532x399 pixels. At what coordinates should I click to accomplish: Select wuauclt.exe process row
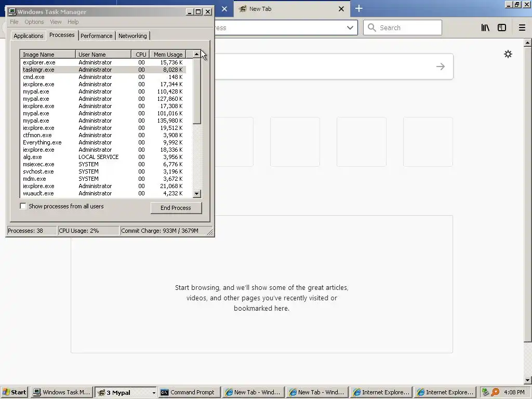coord(103,193)
